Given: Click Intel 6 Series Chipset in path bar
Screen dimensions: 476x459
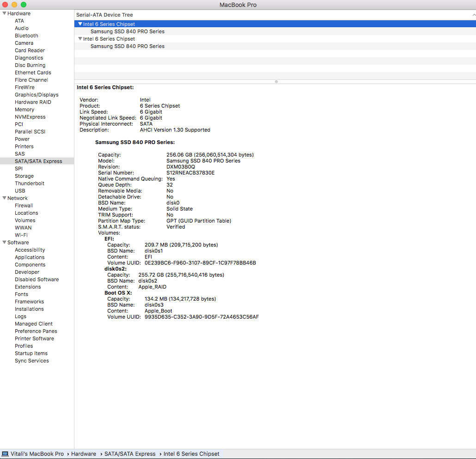Looking at the screenshot, I should (191, 454).
